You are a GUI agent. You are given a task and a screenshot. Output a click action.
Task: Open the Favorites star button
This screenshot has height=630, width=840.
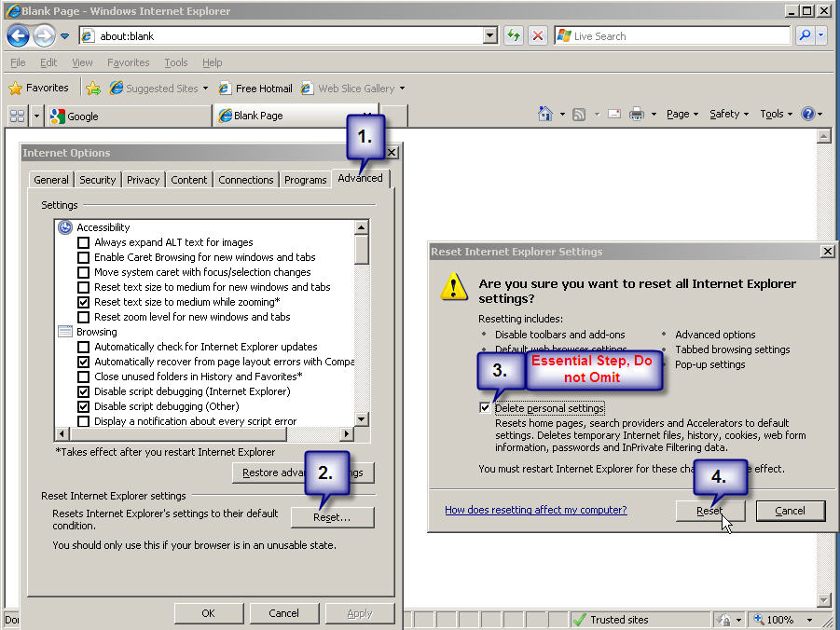(x=39, y=88)
